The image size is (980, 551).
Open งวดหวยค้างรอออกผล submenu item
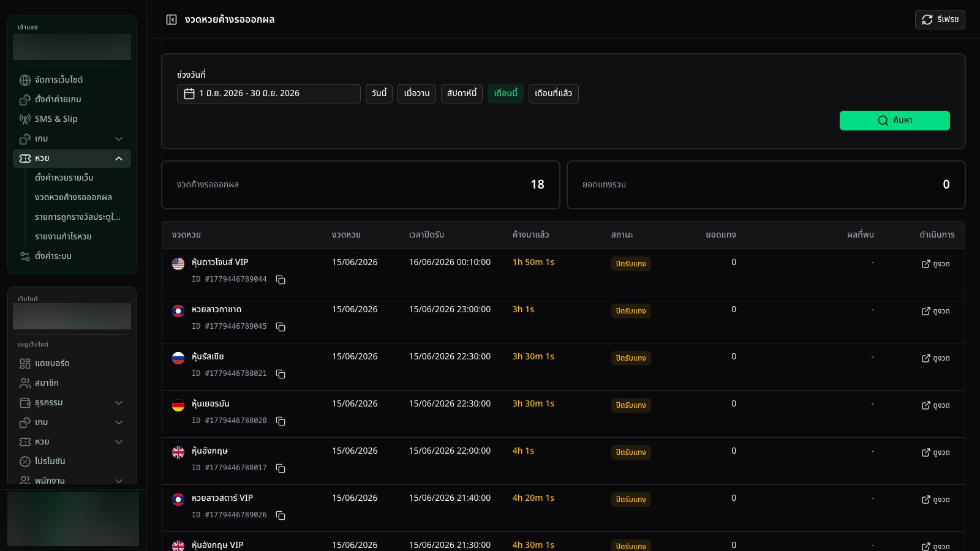pyautogui.click(x=73, y=197)
